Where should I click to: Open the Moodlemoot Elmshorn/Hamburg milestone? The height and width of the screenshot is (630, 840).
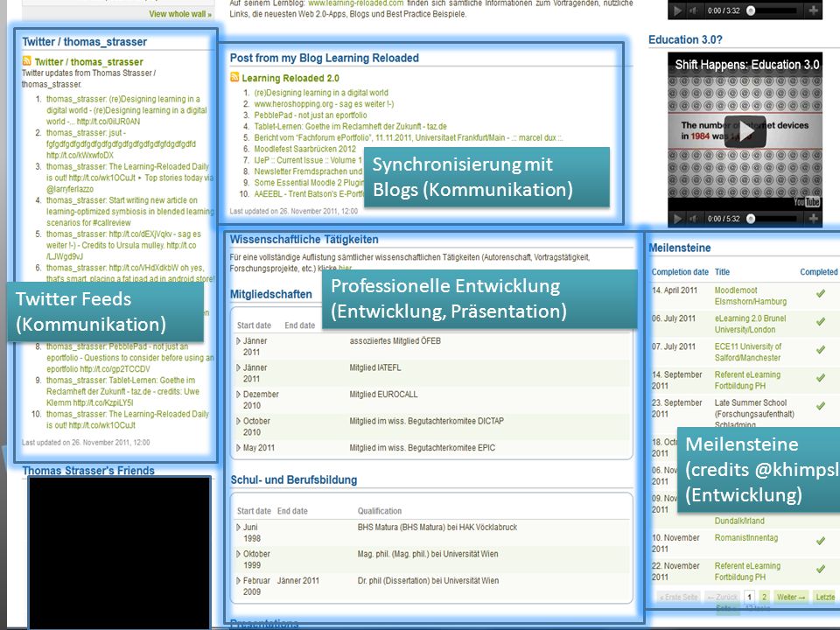(x=751, y=296)
